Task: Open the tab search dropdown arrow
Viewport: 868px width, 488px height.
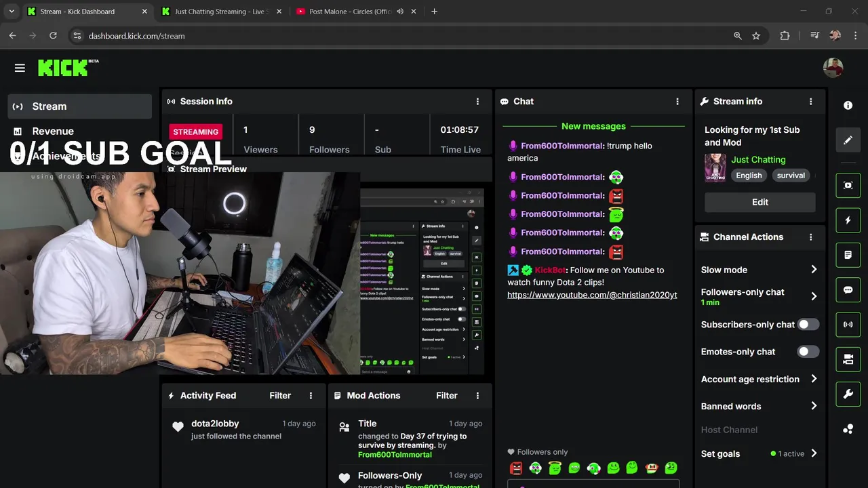Action: (12, 12)
